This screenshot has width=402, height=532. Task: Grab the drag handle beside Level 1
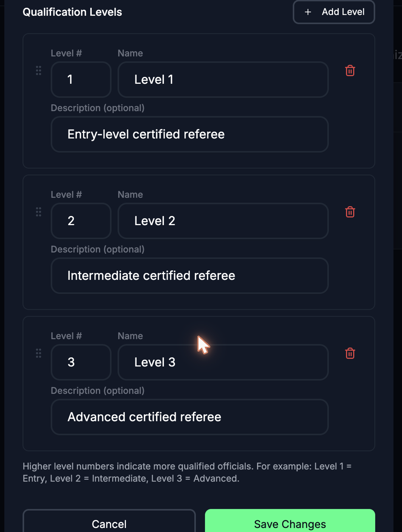point(39,70)
